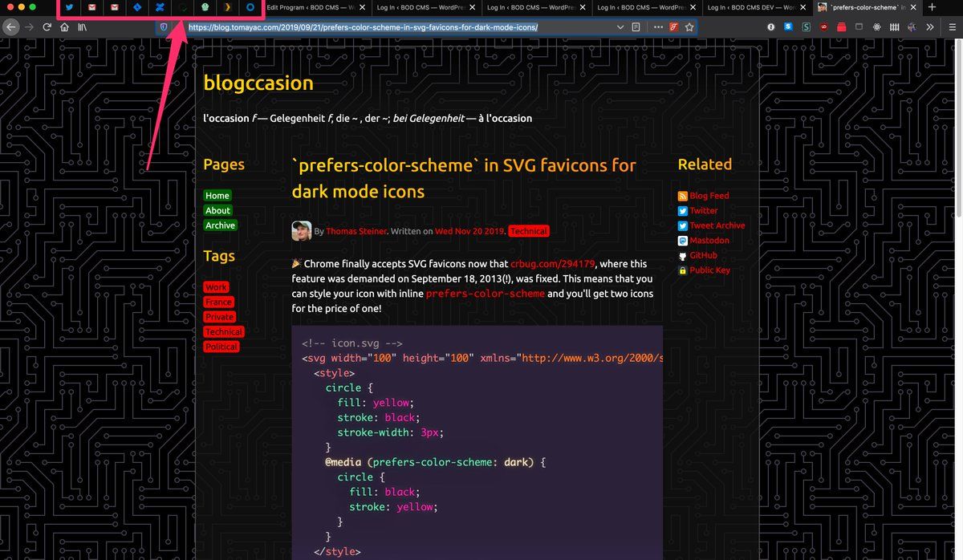Click the tracking protection shield icon
This screenshot has width=963, height=560.
[165, 26]
